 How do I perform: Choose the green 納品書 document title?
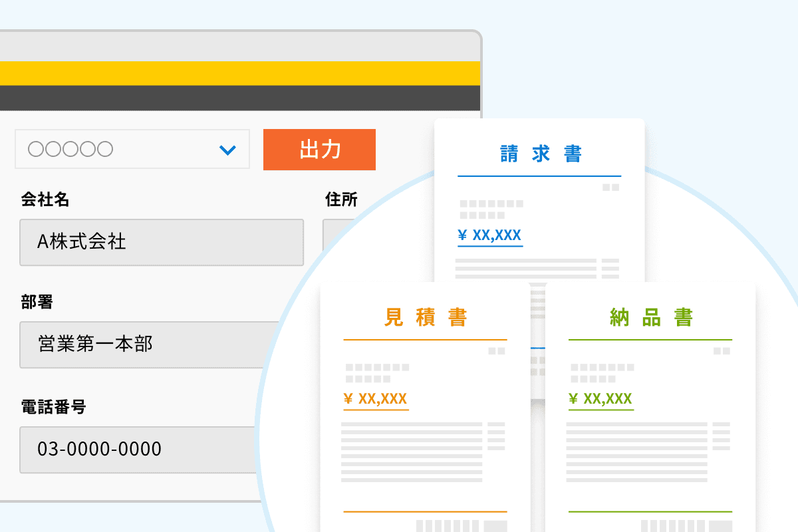coord(651,318)
